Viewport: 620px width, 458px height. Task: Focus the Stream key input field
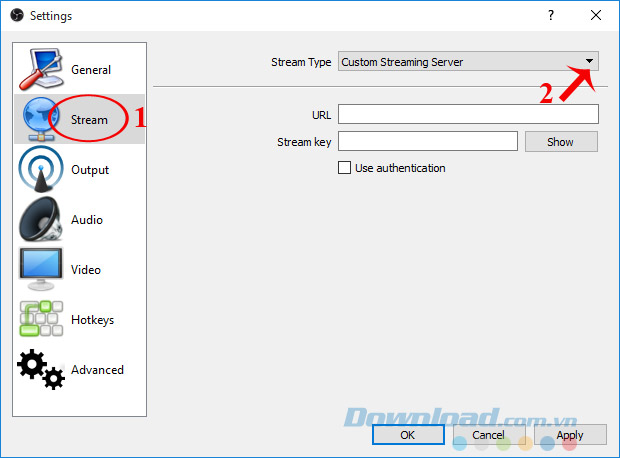tap(428, 141)
